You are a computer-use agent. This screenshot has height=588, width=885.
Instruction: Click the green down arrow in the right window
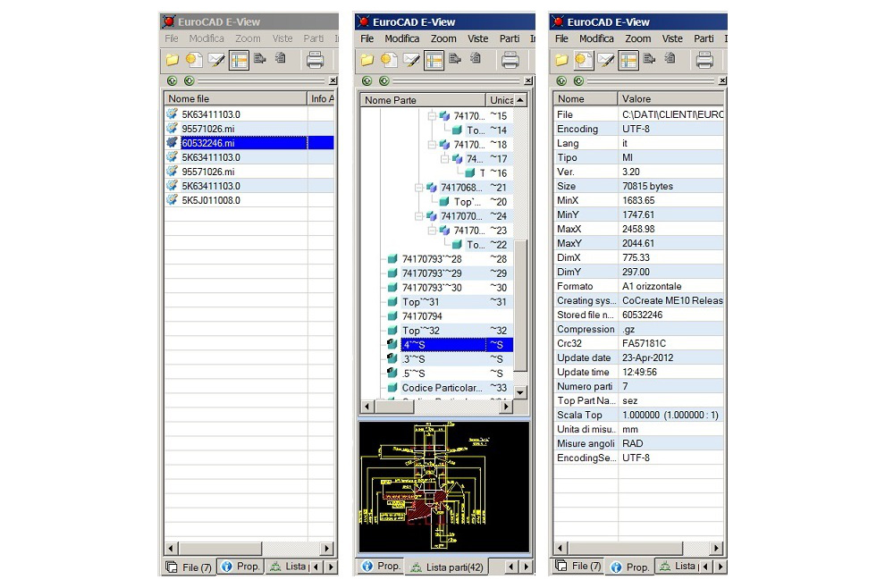578,80
